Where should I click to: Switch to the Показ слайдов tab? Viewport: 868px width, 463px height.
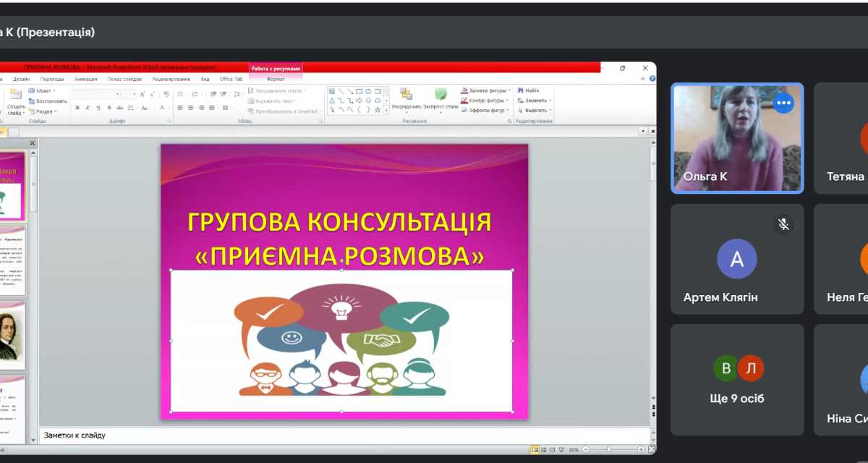(124, 79)
